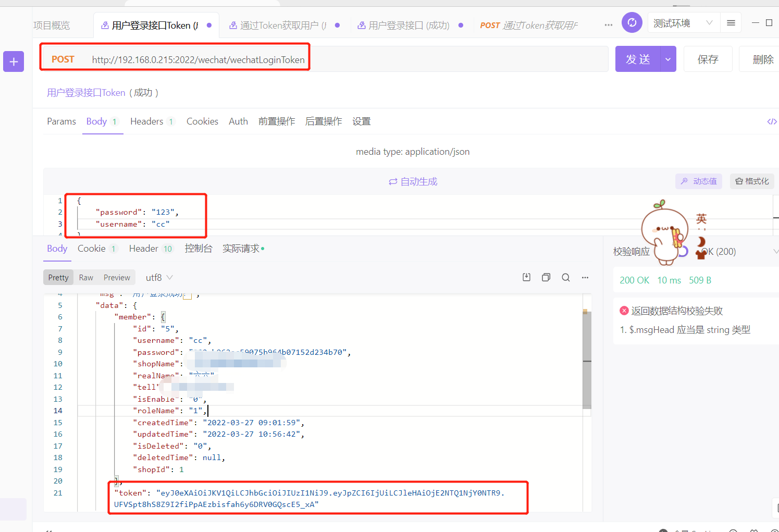
Task: Open the 前置操作 tab
Action: coord(277,121)
